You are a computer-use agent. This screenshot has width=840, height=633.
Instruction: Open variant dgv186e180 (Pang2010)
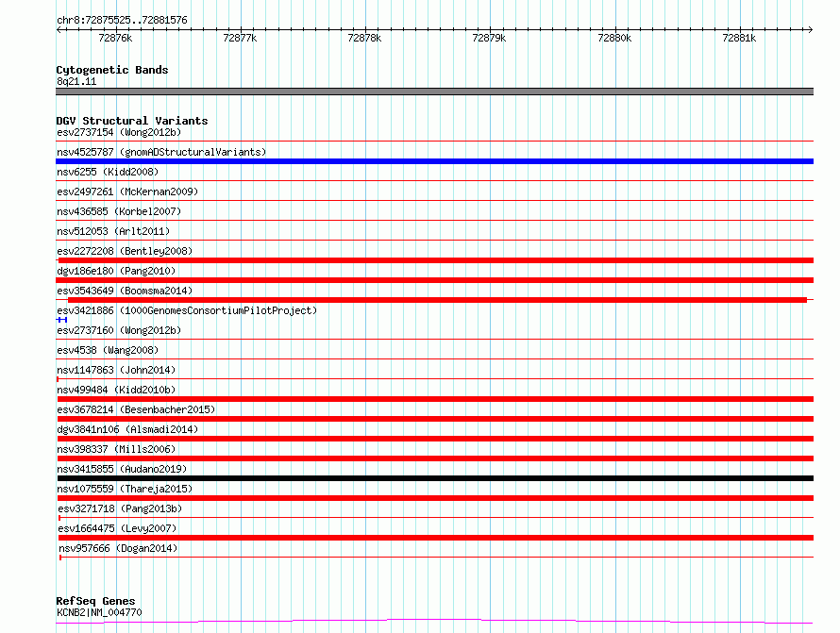[116, 271]
